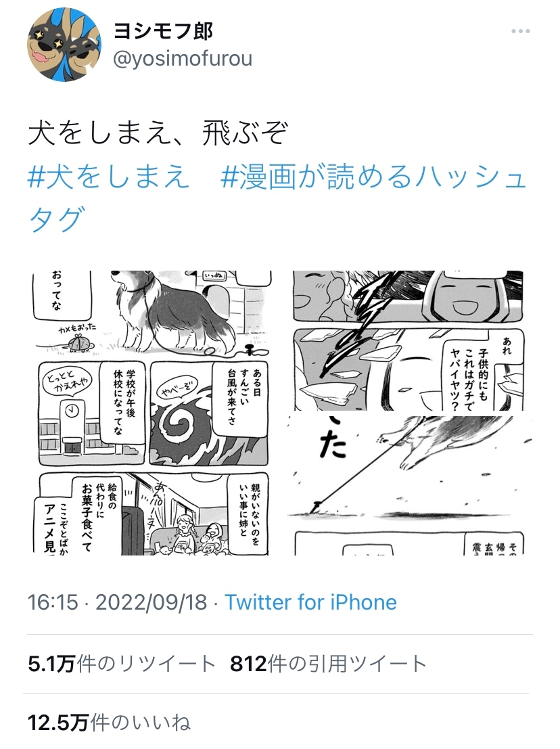Viewport: 560px width, 749px height.
Task: Open the @yosimofurou handle
Action: click(x=183, y=60)
